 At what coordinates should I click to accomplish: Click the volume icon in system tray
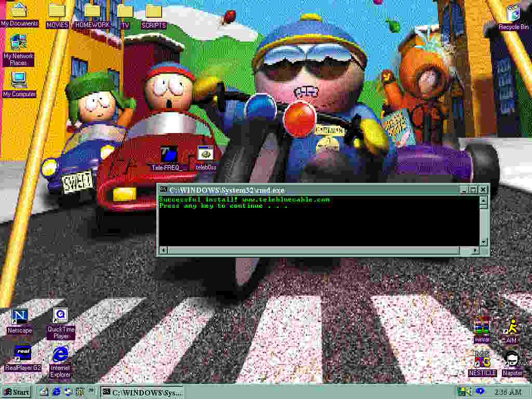470,391
